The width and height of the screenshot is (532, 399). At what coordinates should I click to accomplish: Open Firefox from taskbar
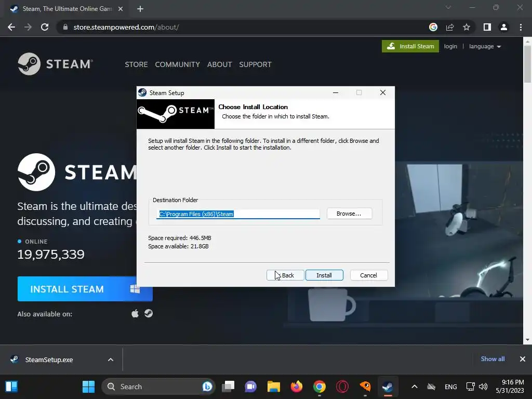(297, 387)
